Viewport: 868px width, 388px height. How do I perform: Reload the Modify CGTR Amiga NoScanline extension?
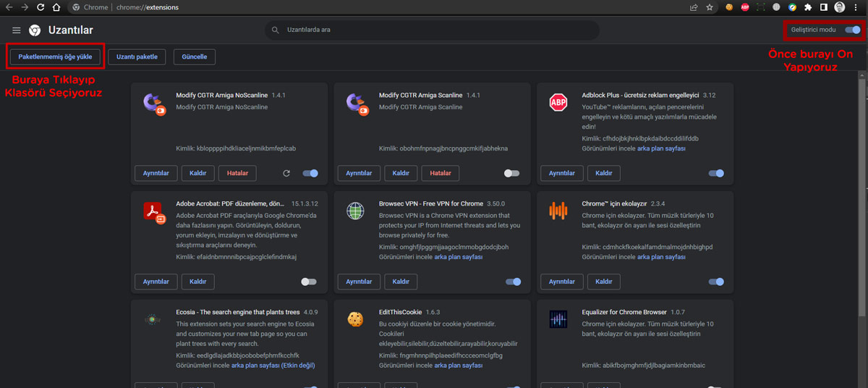pyautogui.click(x=286, y=173)
